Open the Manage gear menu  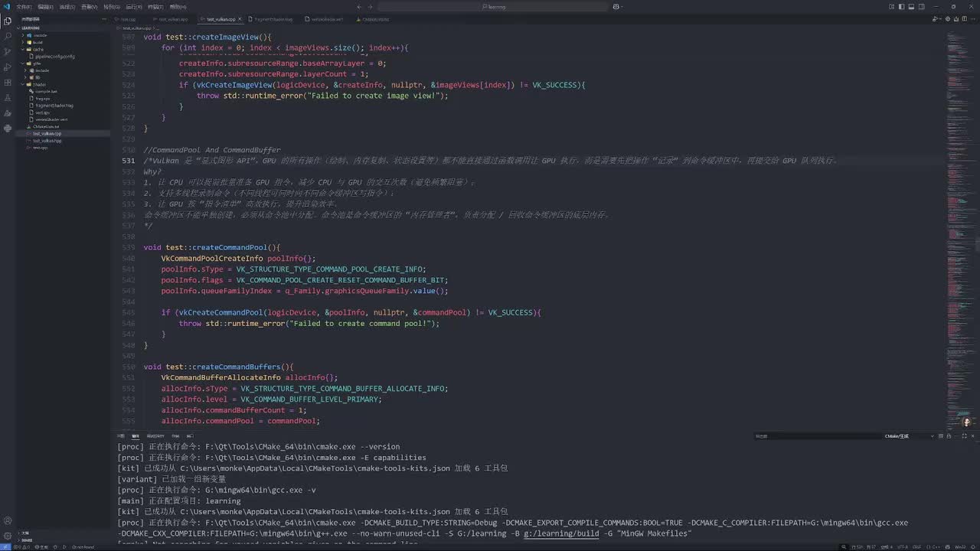point(8,537)
